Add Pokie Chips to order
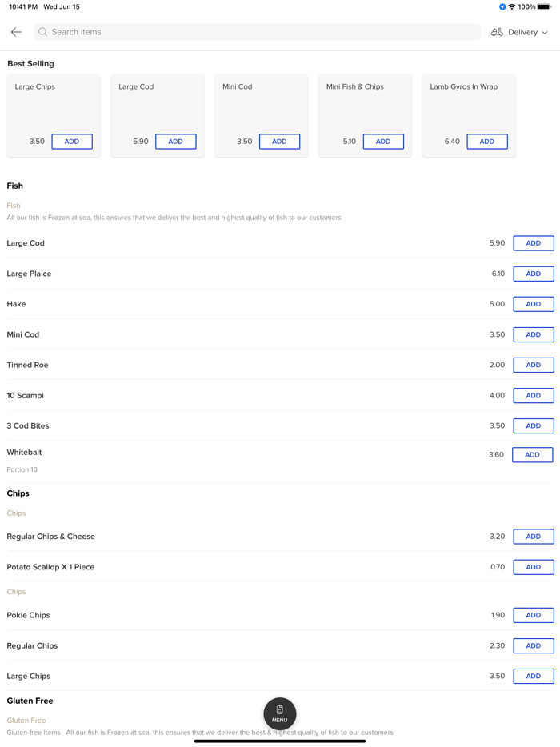Viewport: 560px width, 747px height. (534, 615)
